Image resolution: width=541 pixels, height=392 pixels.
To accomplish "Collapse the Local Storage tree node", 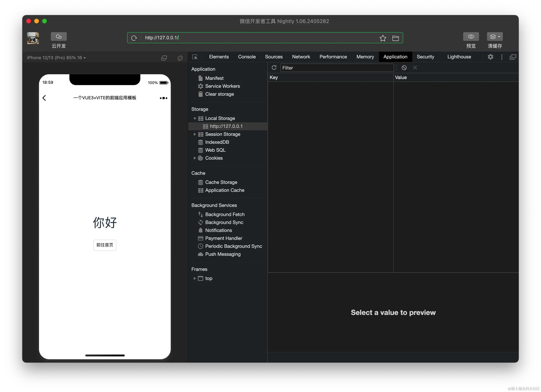I will point(195,118).
